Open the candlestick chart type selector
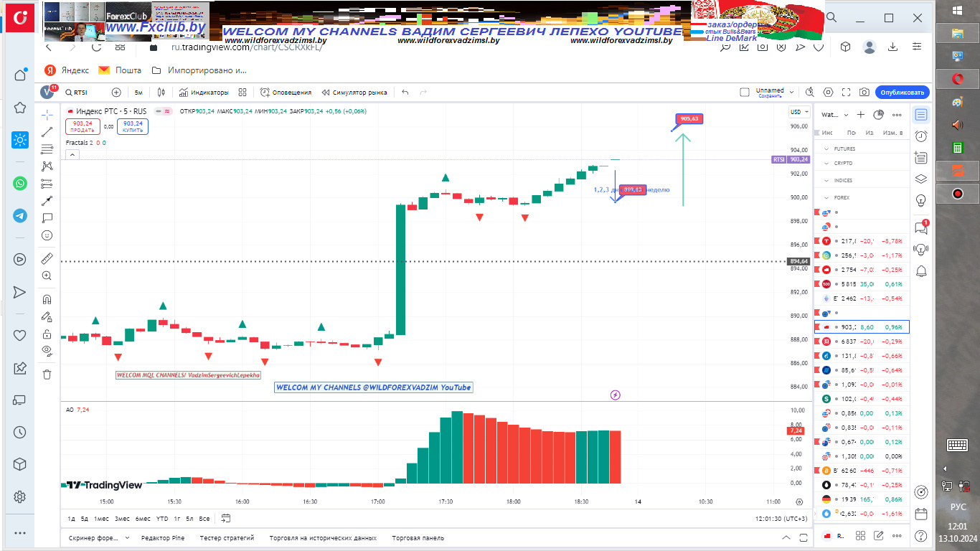Viewport: 980px width, 551px height. (161, 93)
